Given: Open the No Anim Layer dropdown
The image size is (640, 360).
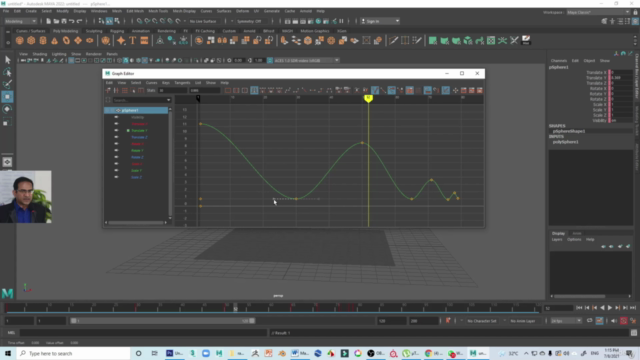Looking at the screenshot, I should click(523, 321).
